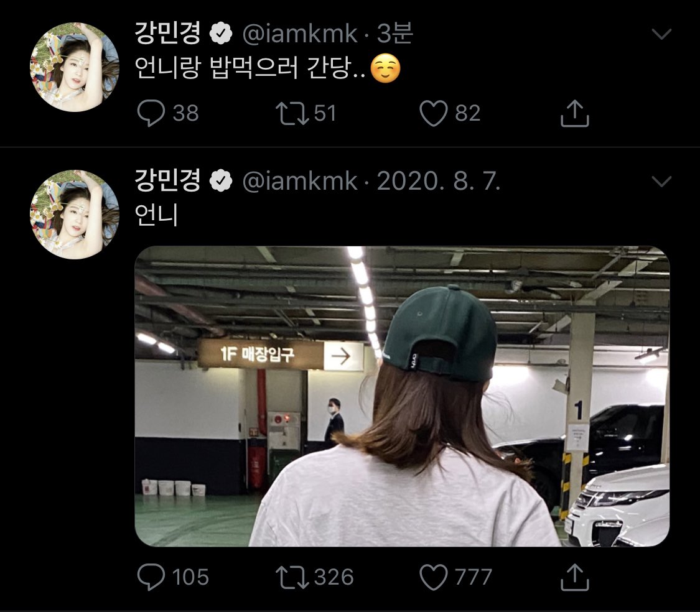Share the 2020. 8. 7. photo tweet
Viewport: 700px width, 612px height.
[x=574, y=577]
